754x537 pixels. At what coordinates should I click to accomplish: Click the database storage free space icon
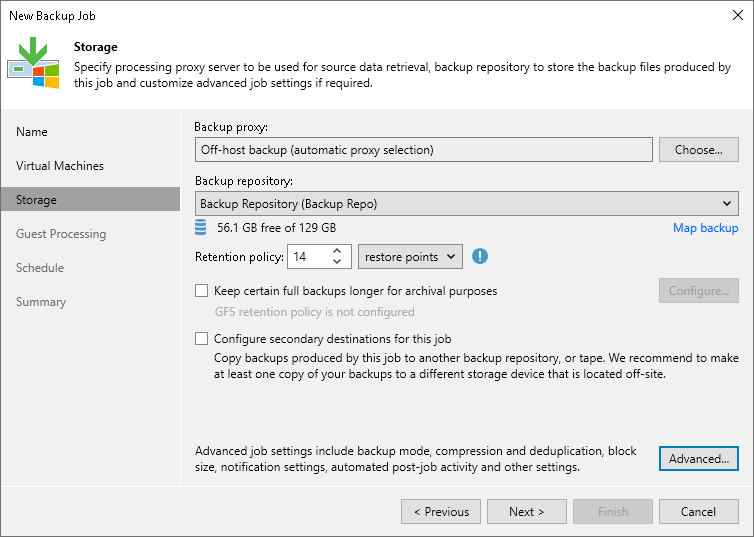coord(201,228)
